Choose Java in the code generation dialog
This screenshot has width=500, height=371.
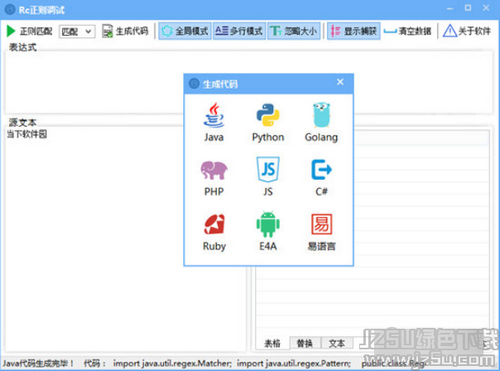click(214, 122)
